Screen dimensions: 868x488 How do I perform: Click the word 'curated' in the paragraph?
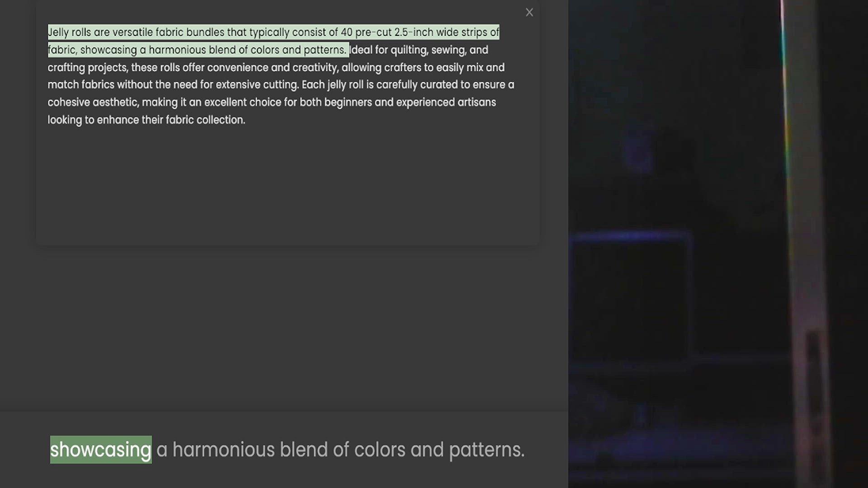pyautogui.click(x=439, y=85)
